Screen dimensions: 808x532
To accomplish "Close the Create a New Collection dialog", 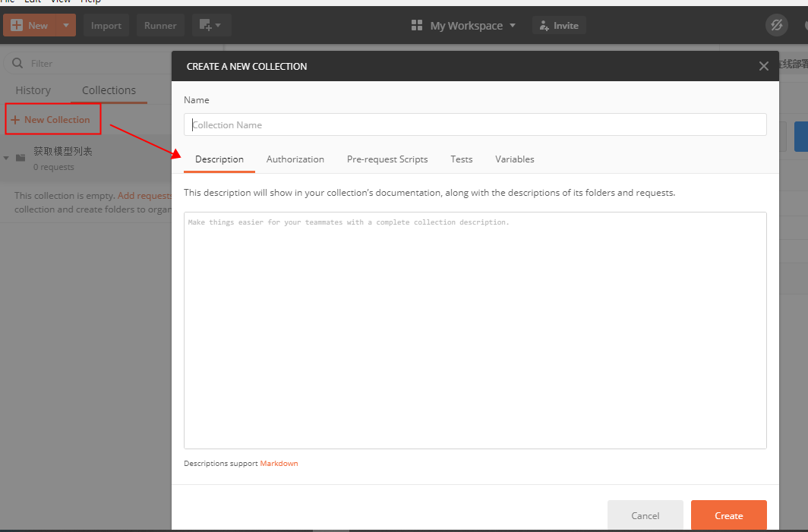I will 764,66.
